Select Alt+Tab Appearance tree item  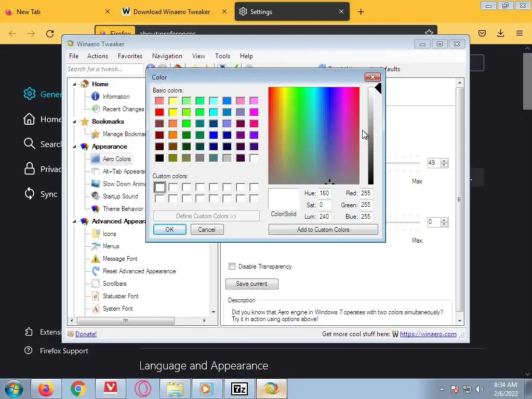click(124, 171)
